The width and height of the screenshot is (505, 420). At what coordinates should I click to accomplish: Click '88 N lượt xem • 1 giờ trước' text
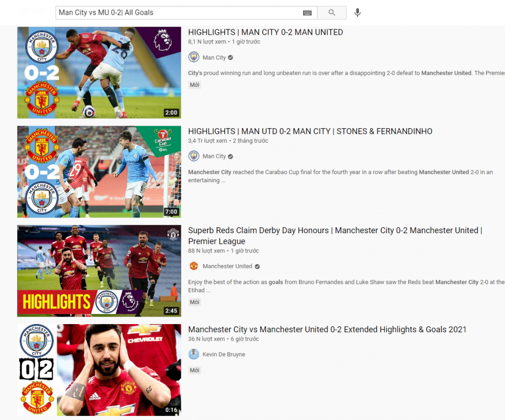[x=224, y=251]
